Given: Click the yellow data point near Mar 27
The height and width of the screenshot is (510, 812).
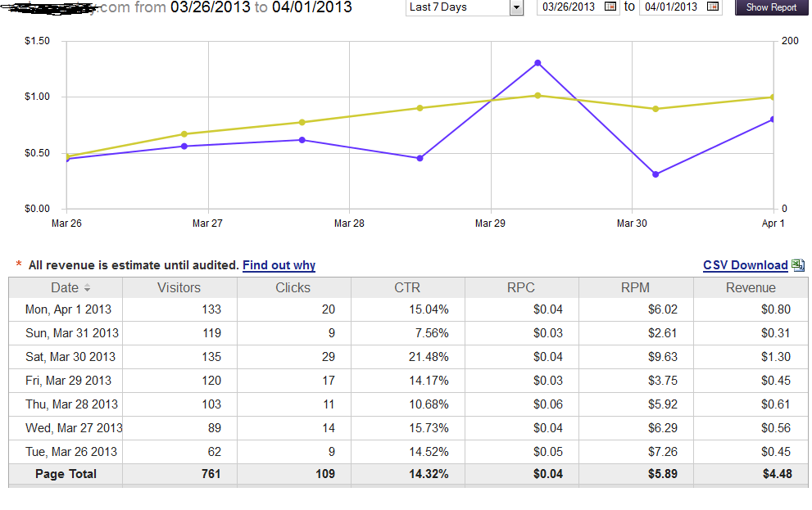Looking at the screenshot, I should 184,134.
